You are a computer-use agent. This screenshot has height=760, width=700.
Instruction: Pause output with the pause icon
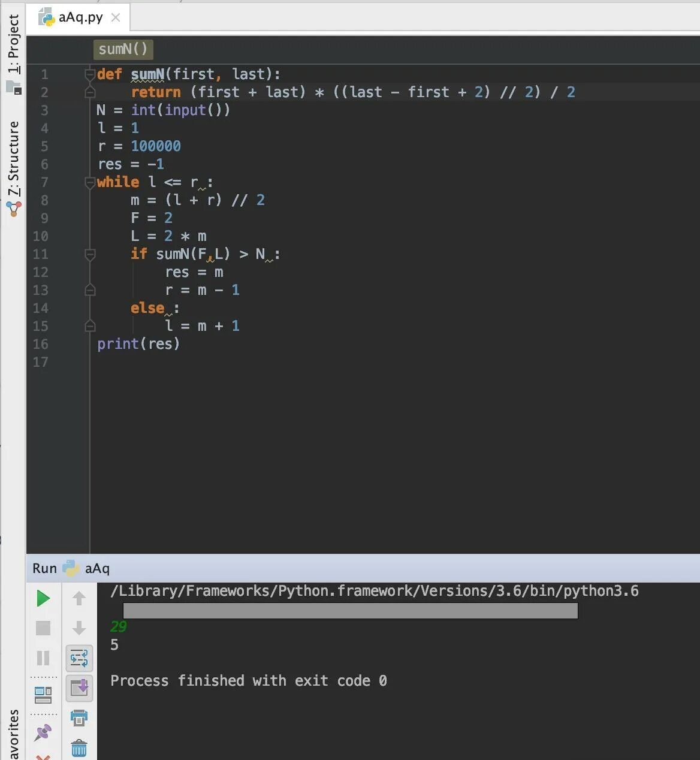[43, 658]
